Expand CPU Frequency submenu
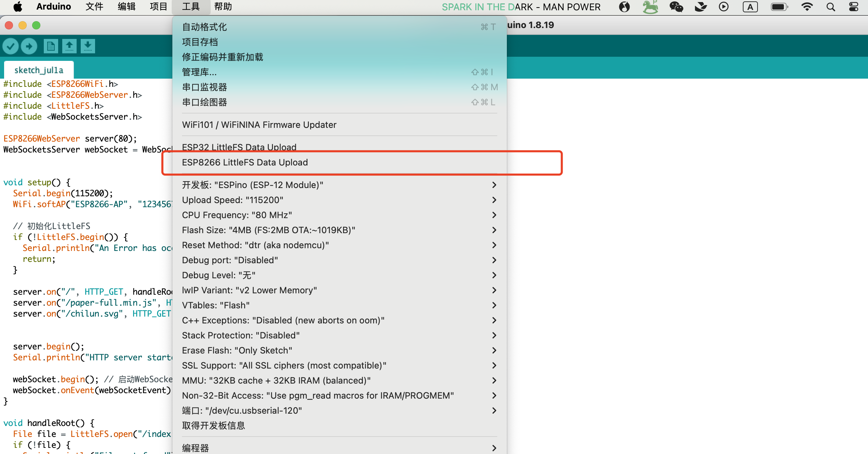868x454 pixels. pyautogui.click(x=339, y=215)
